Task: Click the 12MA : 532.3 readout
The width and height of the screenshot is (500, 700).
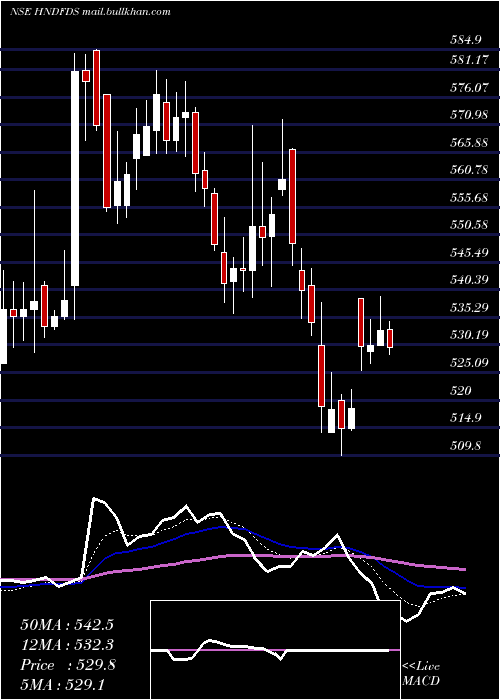Action: click(67, 645)
